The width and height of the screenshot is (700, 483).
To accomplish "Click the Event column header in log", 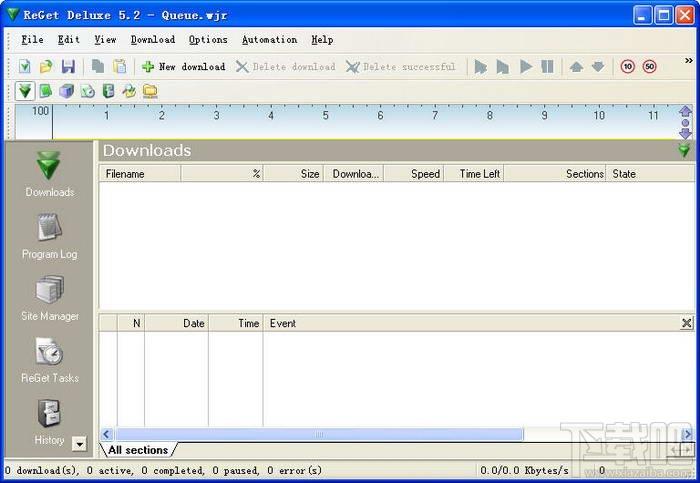I will (471, 323).
